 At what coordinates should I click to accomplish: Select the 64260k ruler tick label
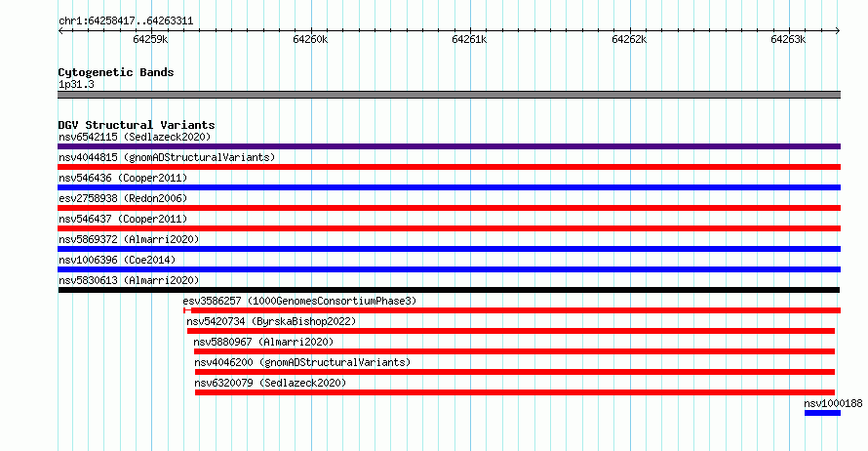pyautogui.click(x=310, y=39)
